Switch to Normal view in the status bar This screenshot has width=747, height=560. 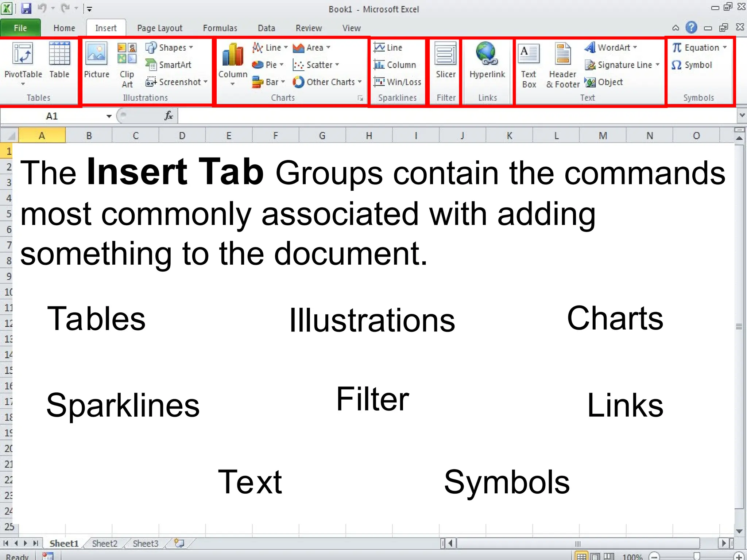(x=581, y=557)
